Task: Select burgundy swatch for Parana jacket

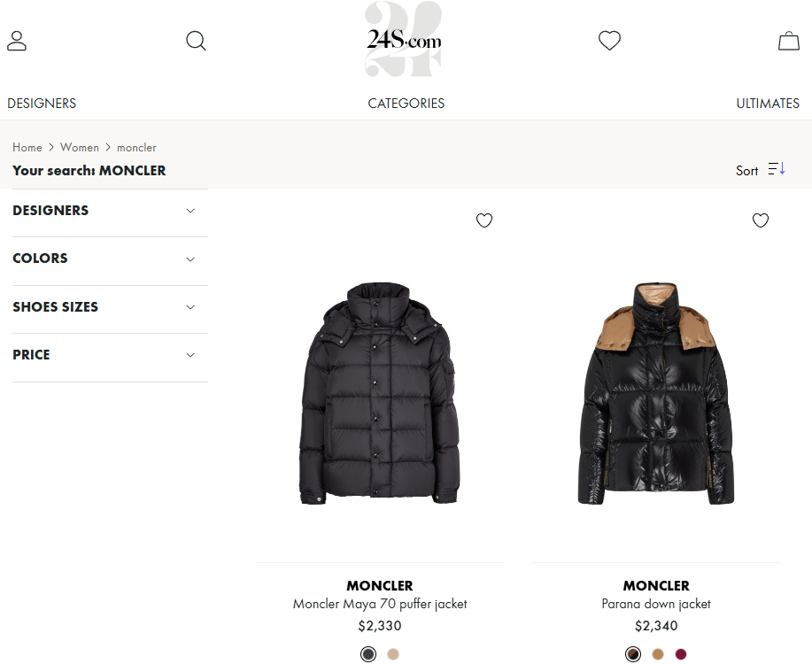Action: 681,654
